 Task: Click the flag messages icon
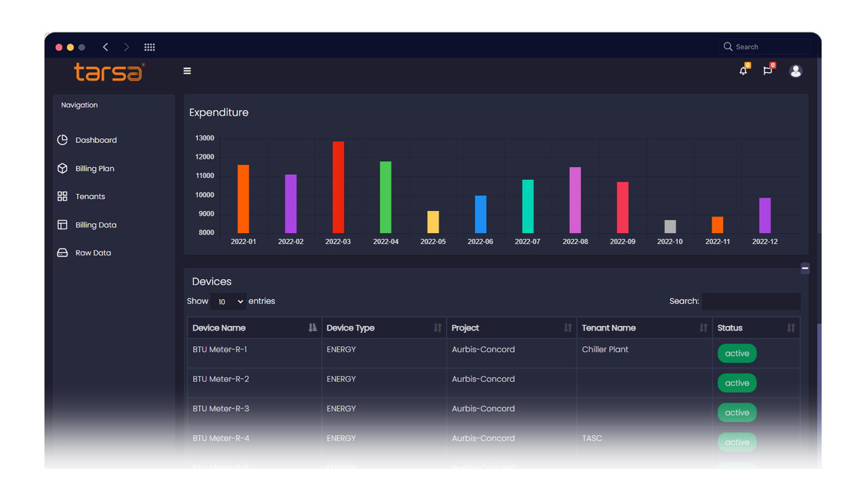pos(768,71)
